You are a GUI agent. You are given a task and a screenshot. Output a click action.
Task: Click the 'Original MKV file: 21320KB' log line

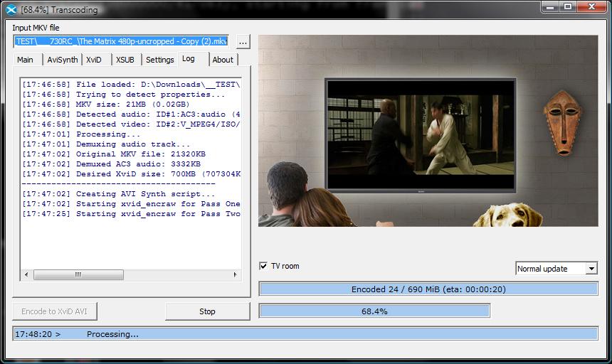(x=114, y=154)
